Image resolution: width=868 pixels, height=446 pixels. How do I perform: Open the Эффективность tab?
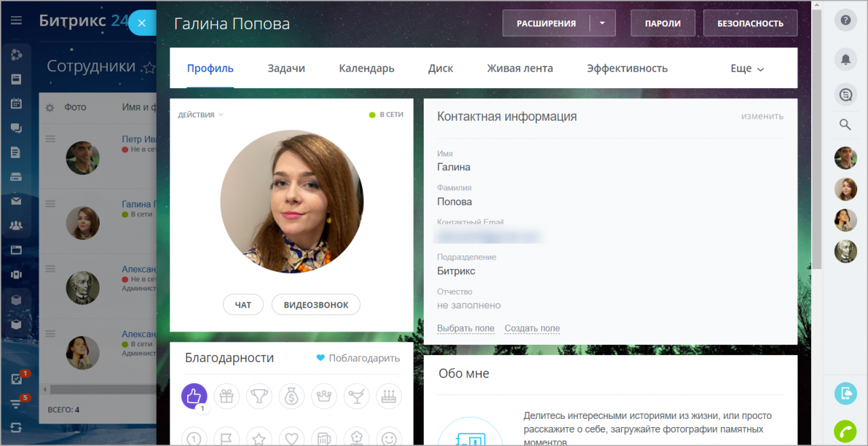click(627, 68)
